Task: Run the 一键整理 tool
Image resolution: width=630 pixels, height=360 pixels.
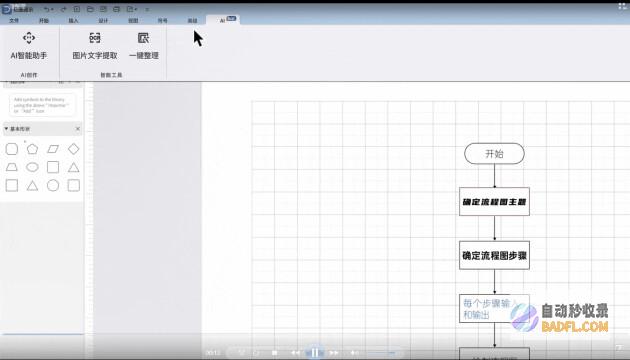Action: [x=144, y=47]
